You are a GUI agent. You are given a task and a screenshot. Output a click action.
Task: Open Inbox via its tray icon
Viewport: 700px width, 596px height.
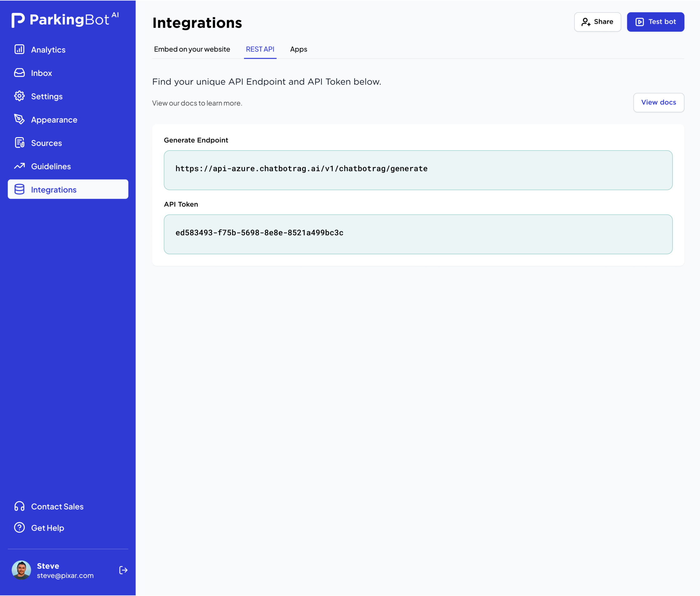(19, 72)
